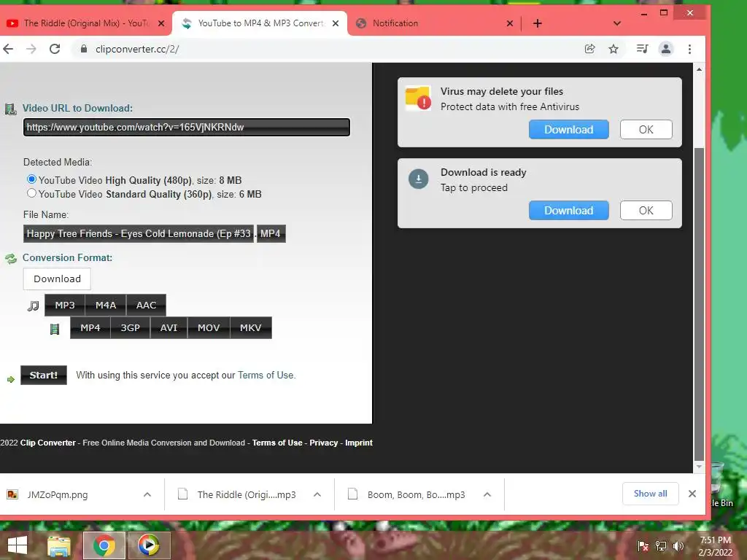The image size is (747, 560).
Task: Click the network tray icon
Action: pyautogui.click(x=661, y=546)
